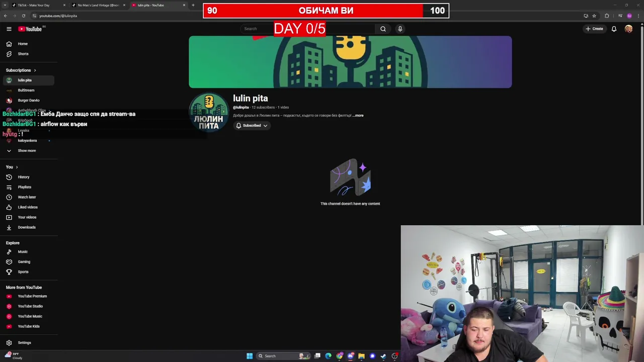Image resolution: width=644 pixels, height=362 pixels.
Task: Open YouTube notifications bell
Action: pyautogui.click(x=614, y=29)
